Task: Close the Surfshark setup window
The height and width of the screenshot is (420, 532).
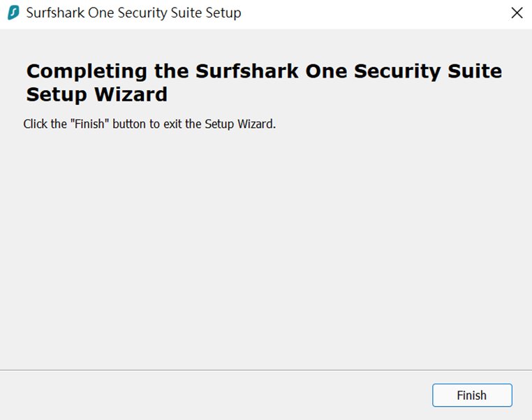Action: pos(517,13)
